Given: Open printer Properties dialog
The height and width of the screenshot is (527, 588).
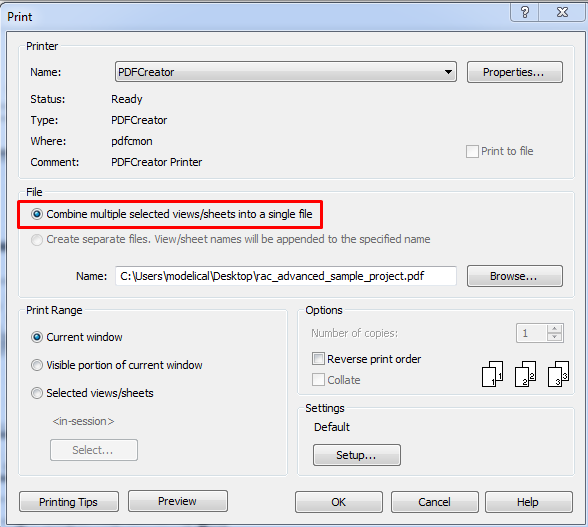Looking at the screenshot, I should tap(514, 72).
